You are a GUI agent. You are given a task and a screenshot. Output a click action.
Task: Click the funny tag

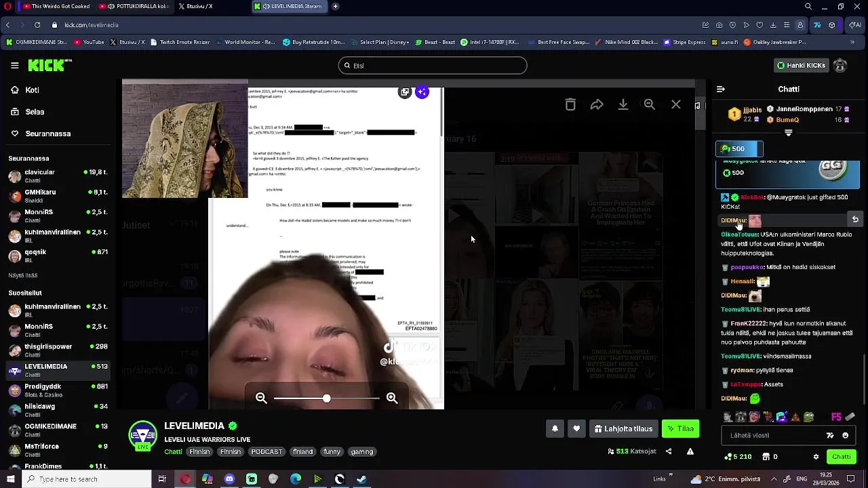[332, 451]
